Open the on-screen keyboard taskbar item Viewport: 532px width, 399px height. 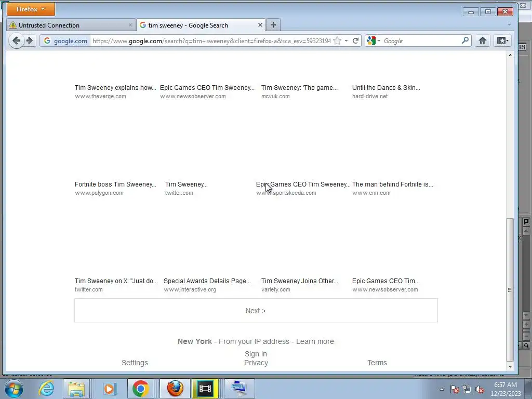pos(239,389)
